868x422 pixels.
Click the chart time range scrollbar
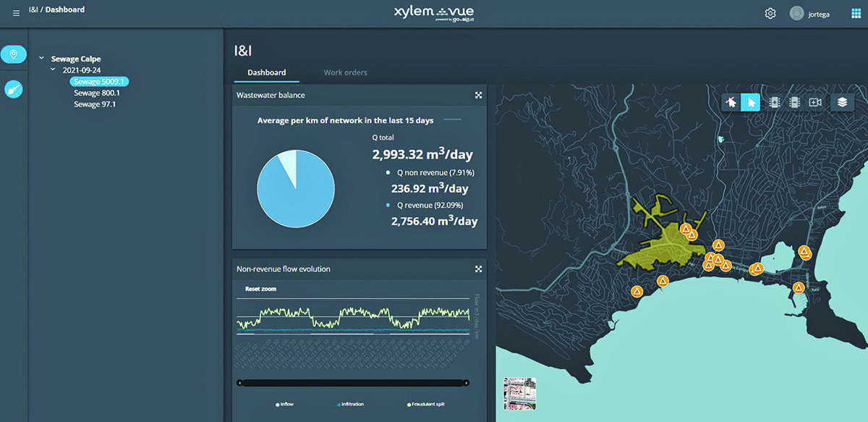354,382
